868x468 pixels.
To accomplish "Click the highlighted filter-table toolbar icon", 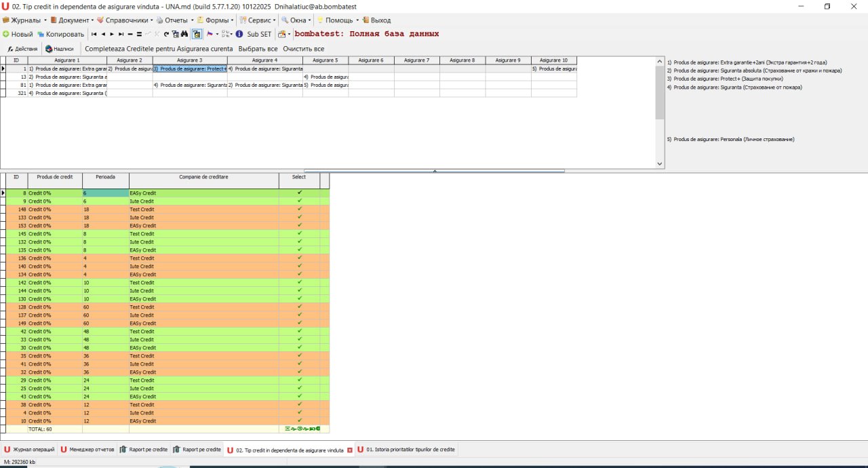I will (x=197, y=34).
